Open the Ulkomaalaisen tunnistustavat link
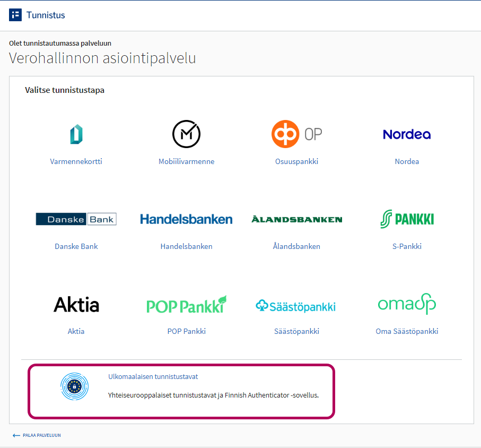The width and height of the screenshot is (481, 448). pyautogui.click(x=153, y=377)
